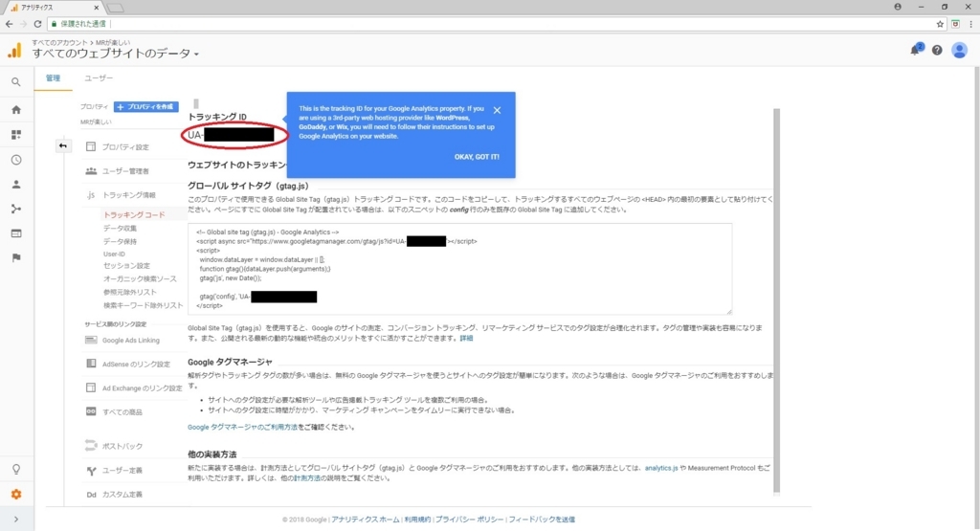The width and height of the screenshot is (980, 531).
Task: Click the browser reload button
Action: [37, 24]
